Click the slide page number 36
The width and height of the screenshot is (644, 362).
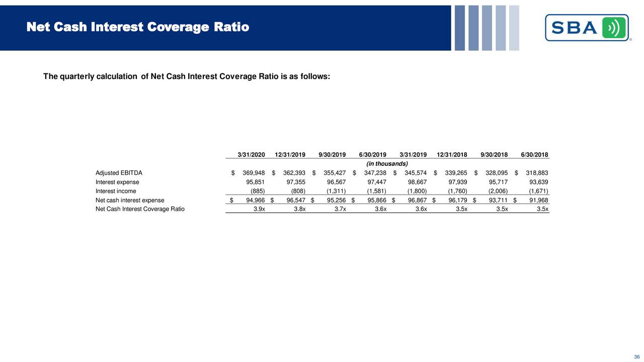point(637,356)
